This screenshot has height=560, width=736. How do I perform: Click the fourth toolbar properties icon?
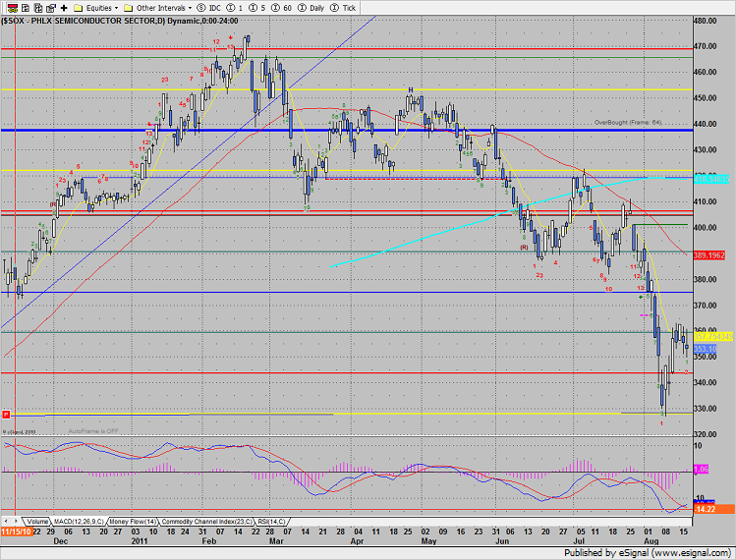click(51, 8)
